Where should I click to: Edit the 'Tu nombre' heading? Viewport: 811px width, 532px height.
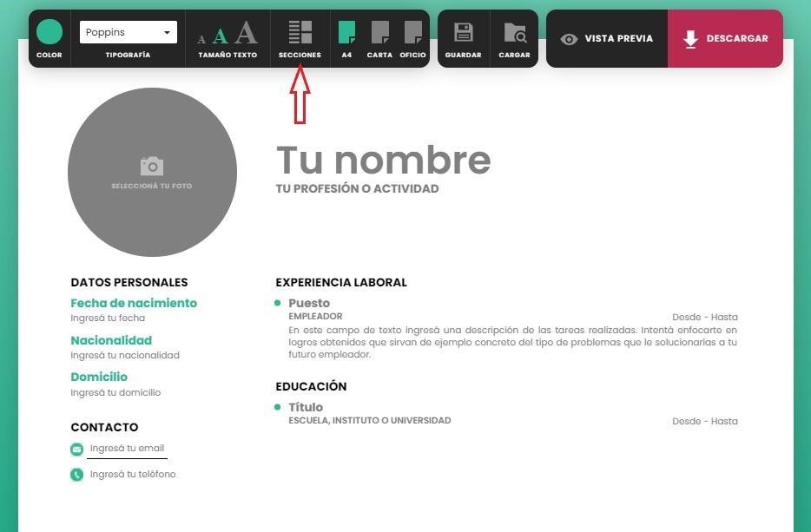click(x=383, y=160)
